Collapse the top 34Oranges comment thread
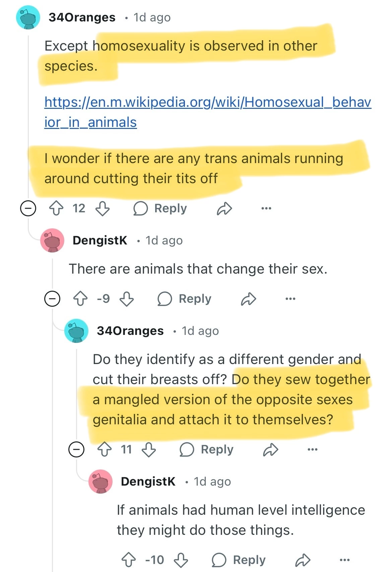Viewport: 392px width, 572px height. (28, 209)
